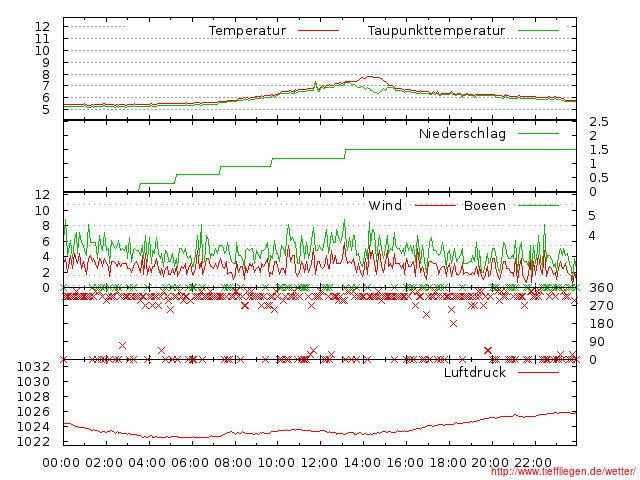Viewport: 640px width, 480px height.
Task: Click the tieffliegen.de/wetter link
Action: pos(563,471)
